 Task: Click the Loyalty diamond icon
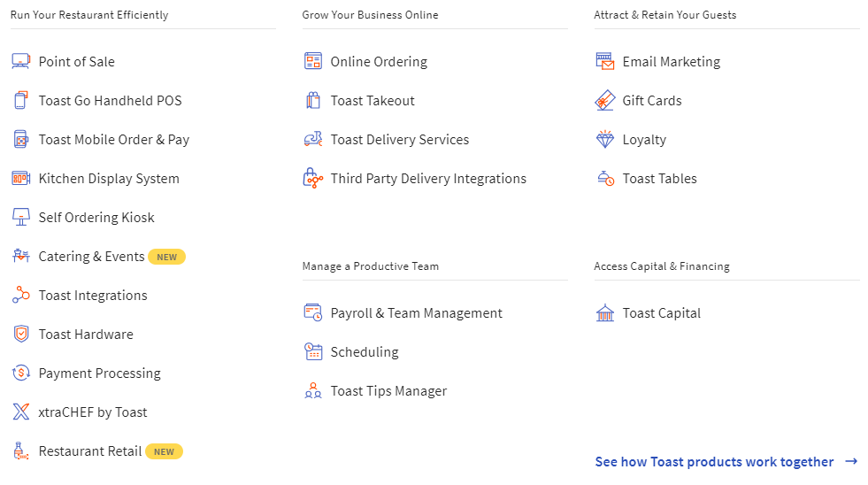(x=605, y=140)
